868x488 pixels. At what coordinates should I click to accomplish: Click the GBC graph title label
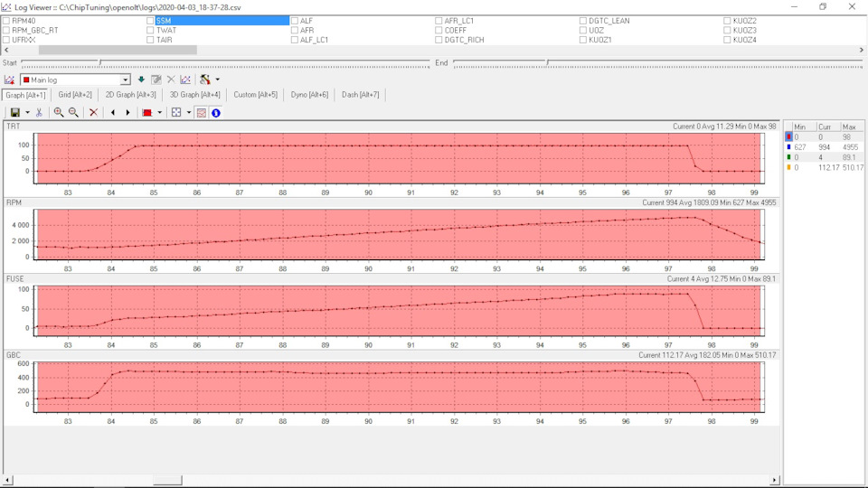tap(13, 354)
